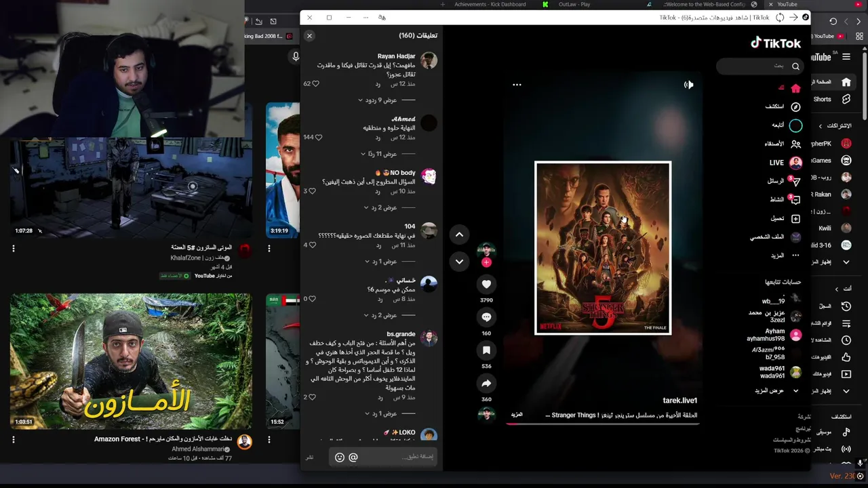Switch to the YouTube browser tab

787,4
